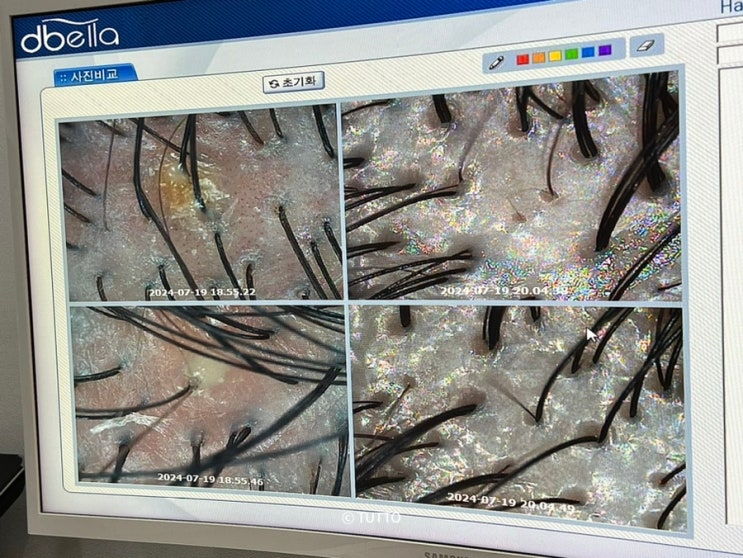Select top-right scalp photo 20.04.39
This screenshot has width=743, height=558.
[512, 187]
